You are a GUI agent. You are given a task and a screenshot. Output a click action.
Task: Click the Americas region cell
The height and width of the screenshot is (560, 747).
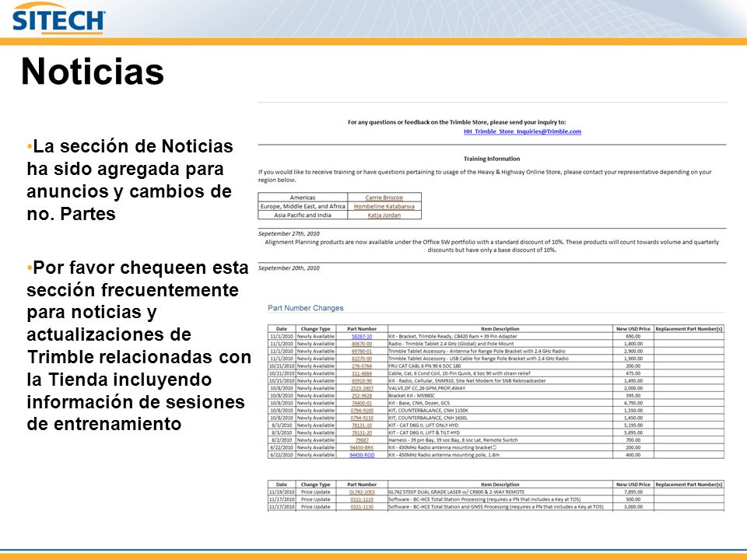[303, 197]
